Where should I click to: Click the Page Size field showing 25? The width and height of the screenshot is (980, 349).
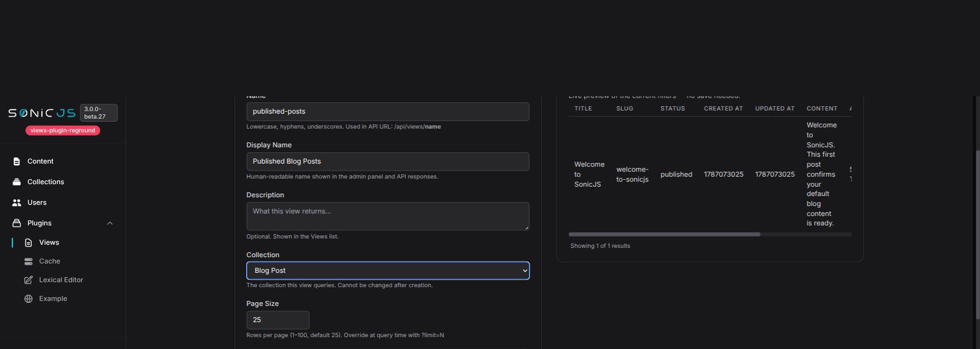(x=277, y=320)
